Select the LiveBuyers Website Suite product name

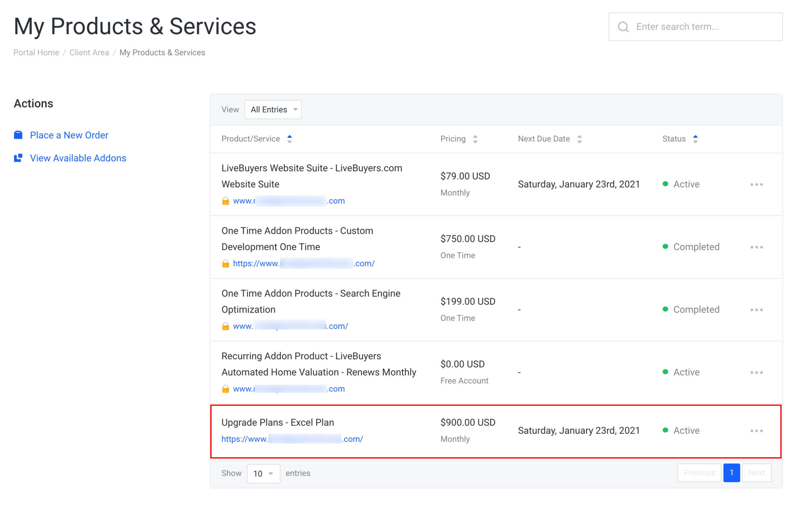click(x=312, y=176)
